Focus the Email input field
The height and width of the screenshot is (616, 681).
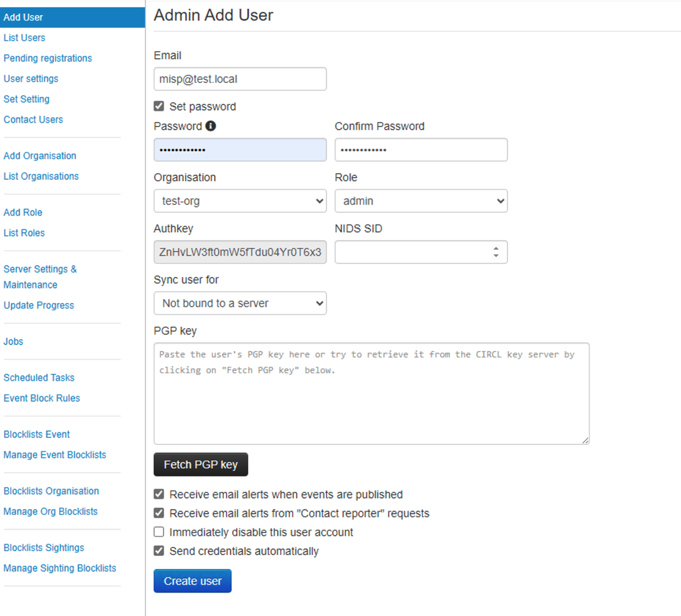(240, 79)
